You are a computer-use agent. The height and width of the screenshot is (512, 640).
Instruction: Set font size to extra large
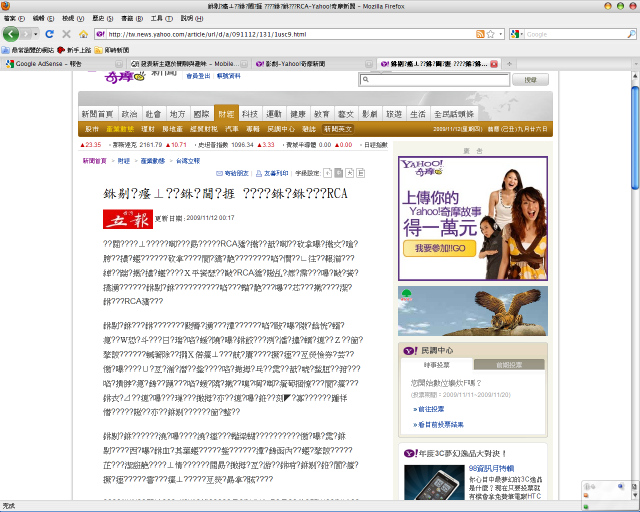coord(360,173)
